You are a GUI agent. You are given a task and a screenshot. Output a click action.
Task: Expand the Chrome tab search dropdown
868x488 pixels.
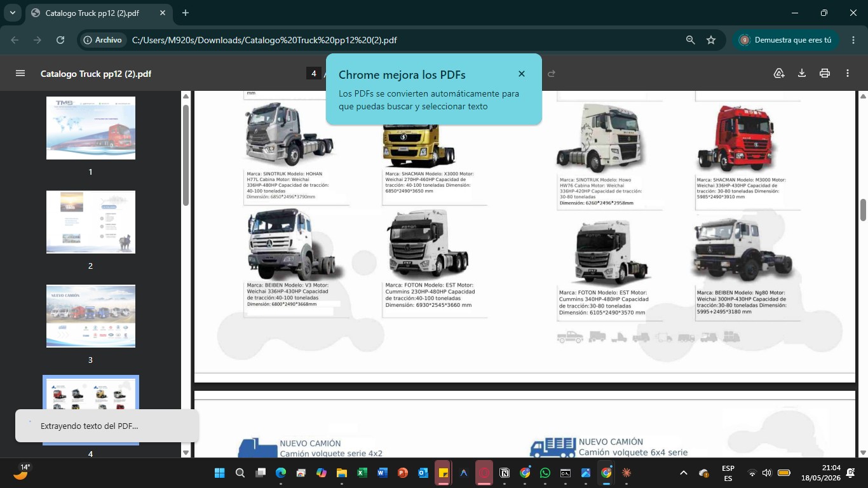[x=12, y=13]
